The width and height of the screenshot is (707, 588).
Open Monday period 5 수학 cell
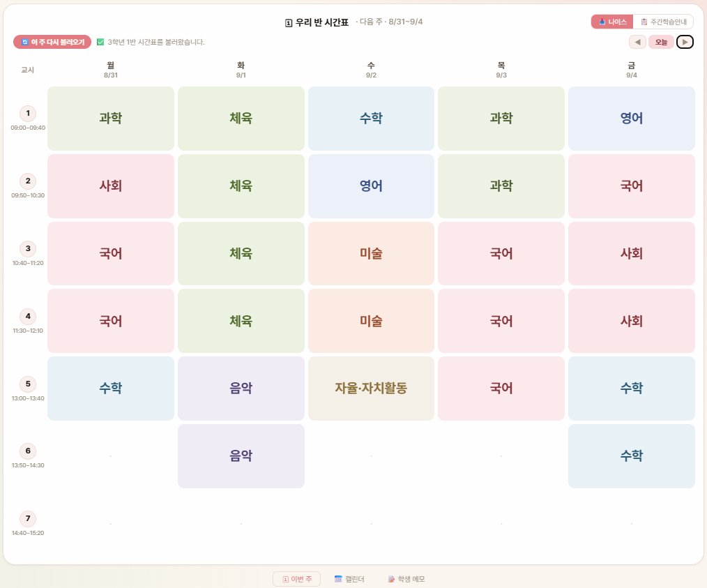pyautogui.click(x=110, y=389)
